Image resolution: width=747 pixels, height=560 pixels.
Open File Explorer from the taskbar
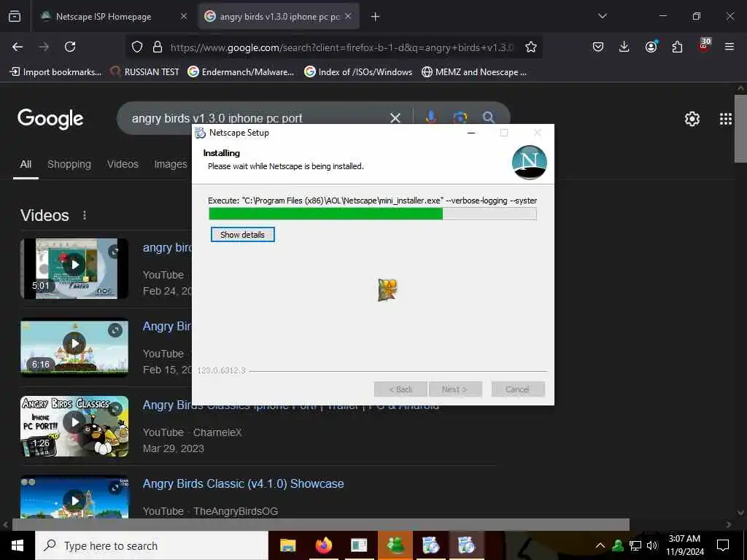(287, 545)
